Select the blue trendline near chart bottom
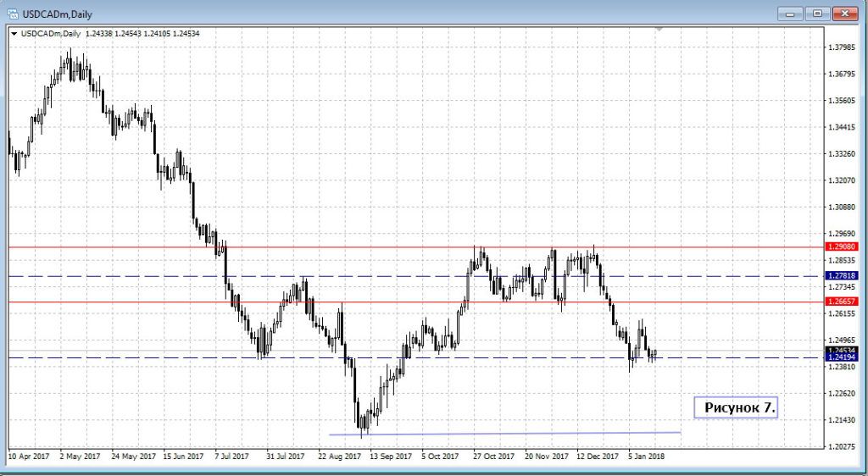868x476 pixels. point(509,434)
